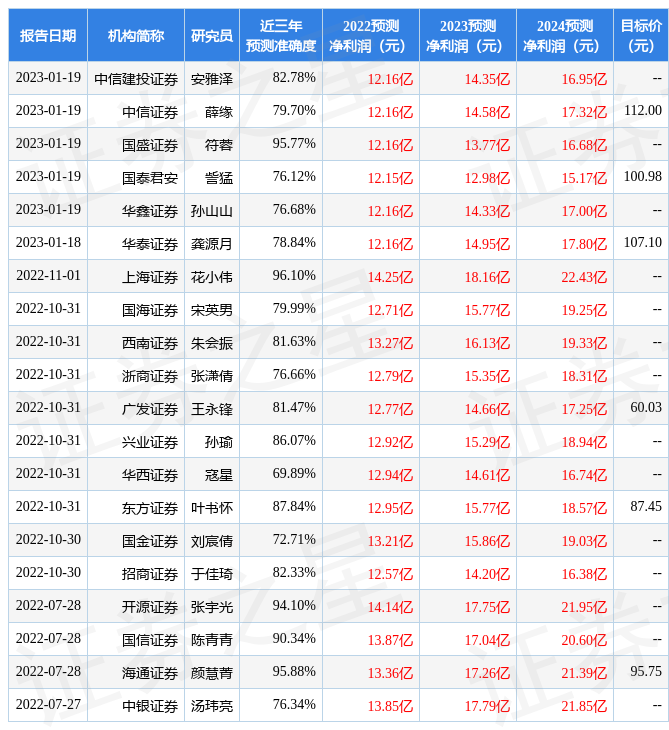Select 中信证券 institution cell
669x730 pixels.
tap(136, 112)
